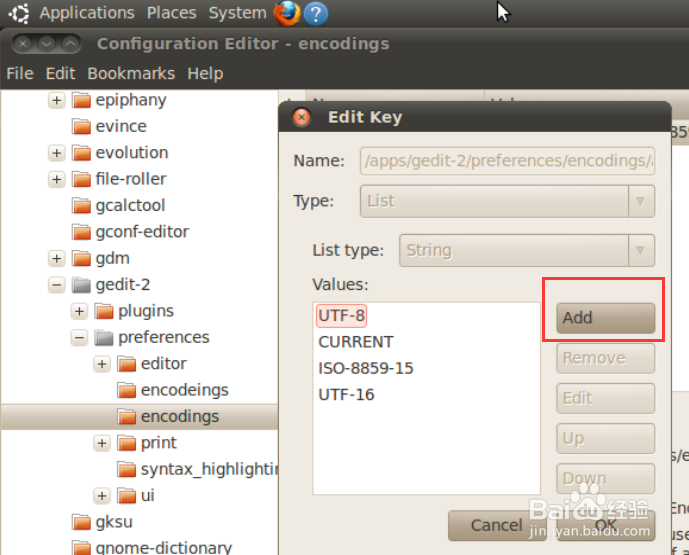Open the Bookmarks menu
689x555 pixels.
point(131,73)
